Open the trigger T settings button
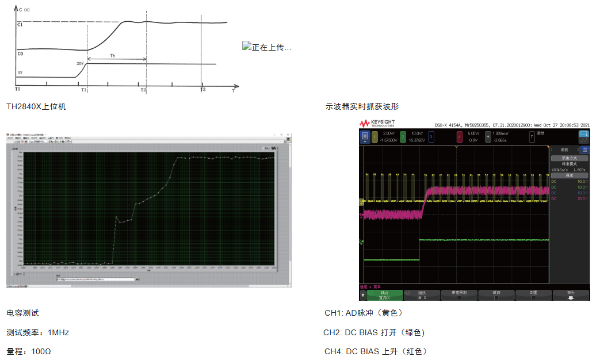This screenshot has width=600, height=364. click(x=532, y=137)
